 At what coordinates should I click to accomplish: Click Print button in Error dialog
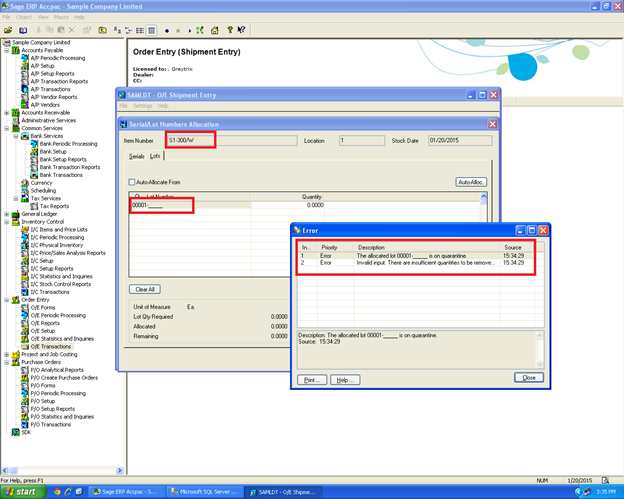312,380
